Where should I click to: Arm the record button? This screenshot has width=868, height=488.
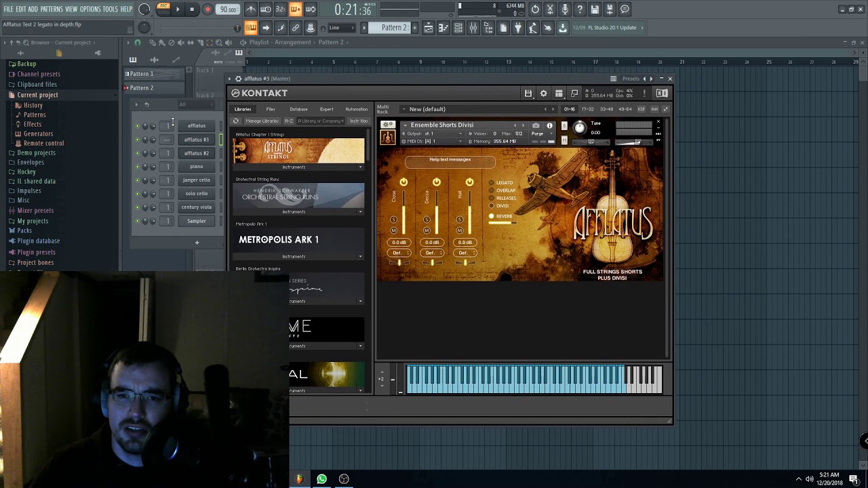[208, 9]
